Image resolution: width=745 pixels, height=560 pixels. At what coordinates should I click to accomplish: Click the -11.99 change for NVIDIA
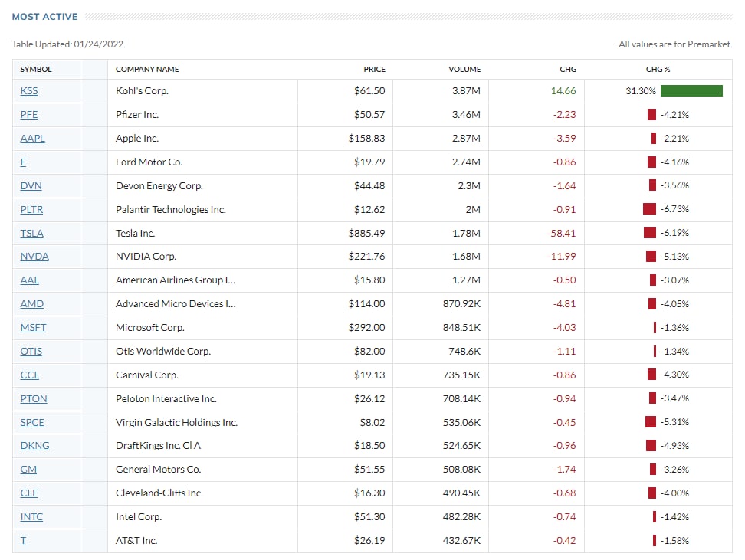562,257
